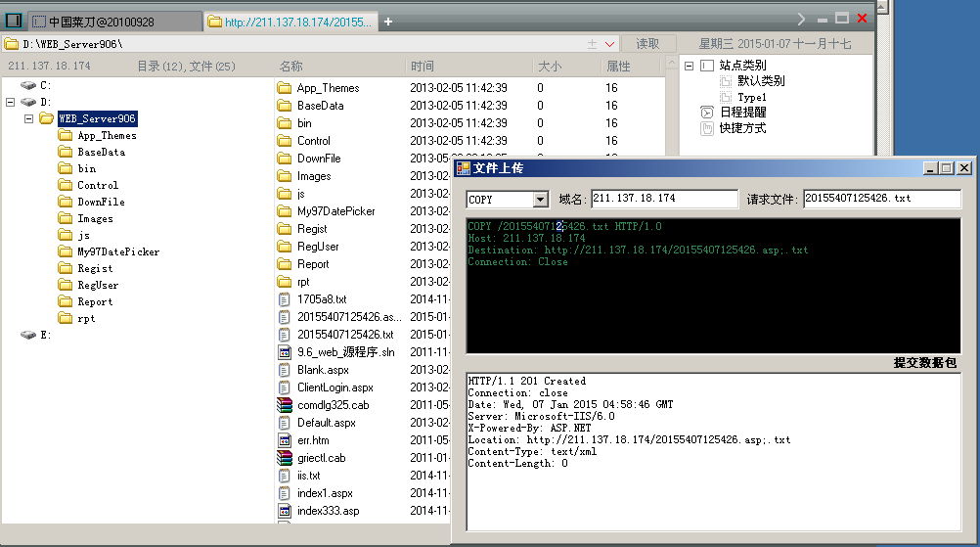Viewport: 980px width, 547px height.
Task: Sort by the 时间 column header
Action: coord(423,67)
